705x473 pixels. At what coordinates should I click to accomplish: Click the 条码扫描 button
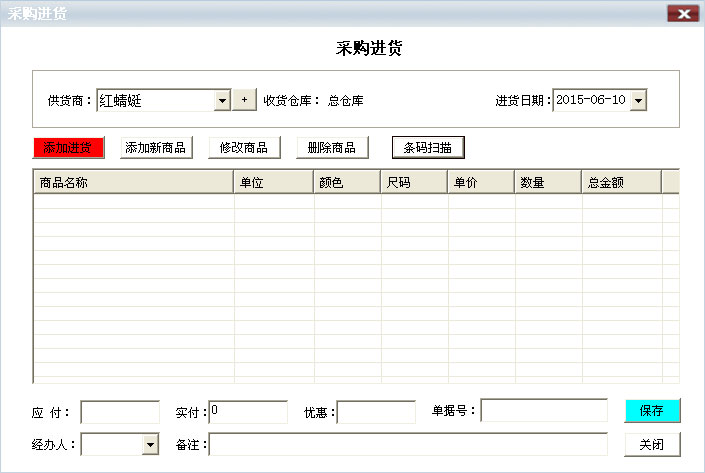point(428,147)
